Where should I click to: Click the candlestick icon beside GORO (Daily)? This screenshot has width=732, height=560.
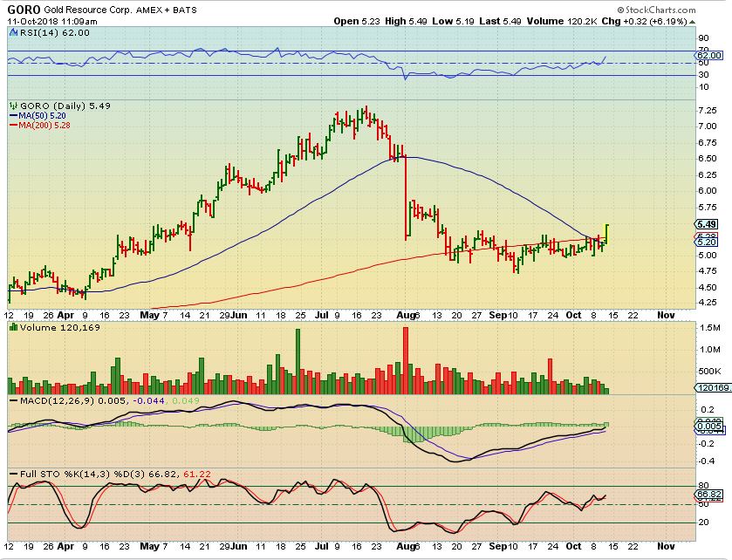13,106
